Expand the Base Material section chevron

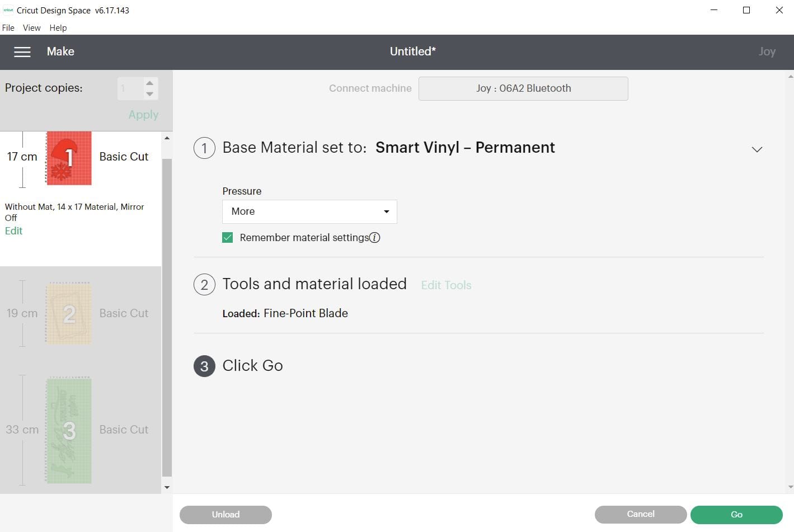[x=757, y=149]
